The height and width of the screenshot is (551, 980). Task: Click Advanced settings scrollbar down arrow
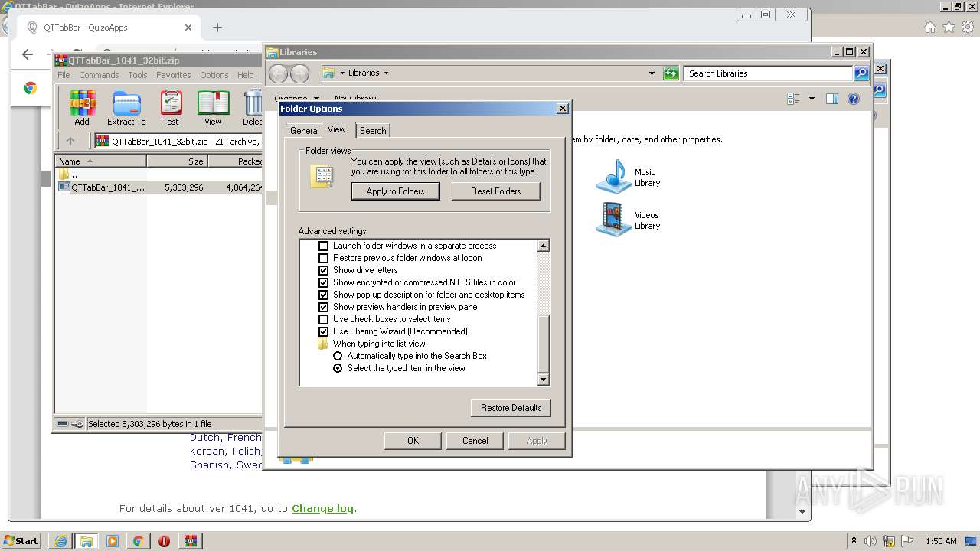(x=544, y=380)
